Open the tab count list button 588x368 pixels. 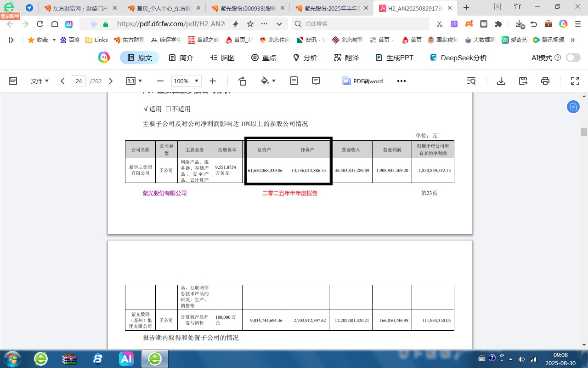point(498,6)
